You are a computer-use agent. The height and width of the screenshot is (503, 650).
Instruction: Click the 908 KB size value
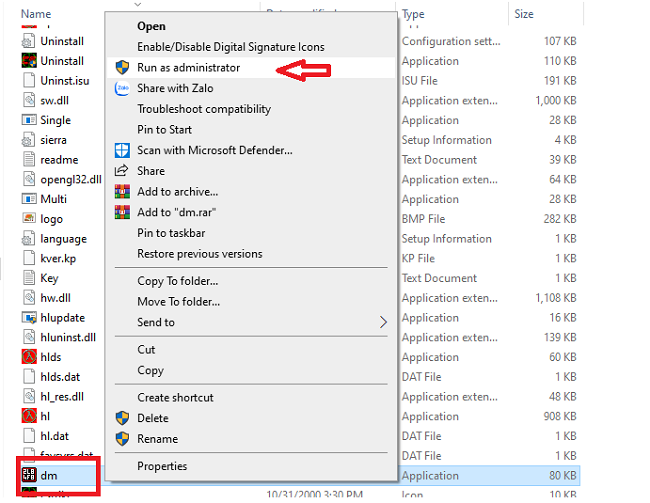click(x=560, y=416)
